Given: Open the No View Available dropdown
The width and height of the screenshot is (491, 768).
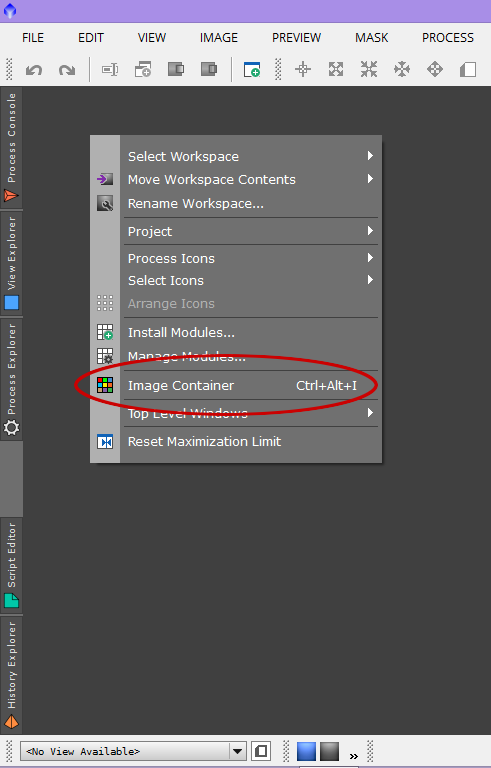Looking at the screenshot, I should 133,751.
